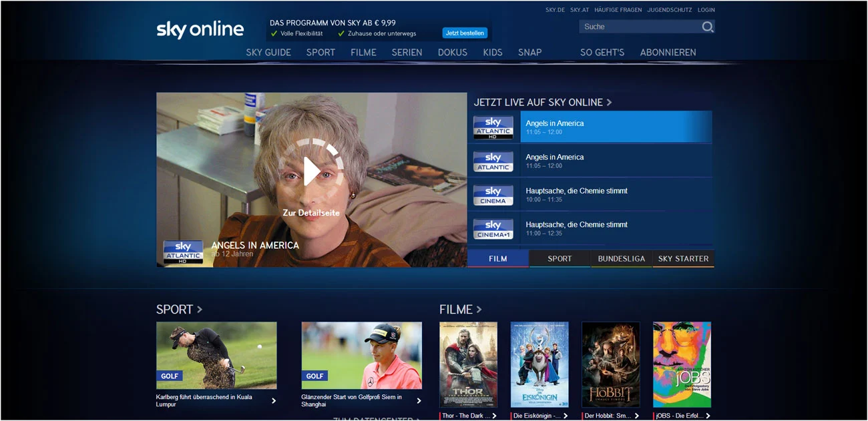The image size is (868, 421).
Task: Select the BUNDESLIGA live tab
Action: pos(622,259)
